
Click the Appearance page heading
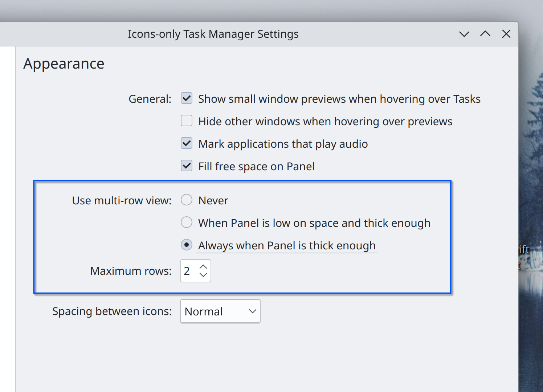point(64,64)
